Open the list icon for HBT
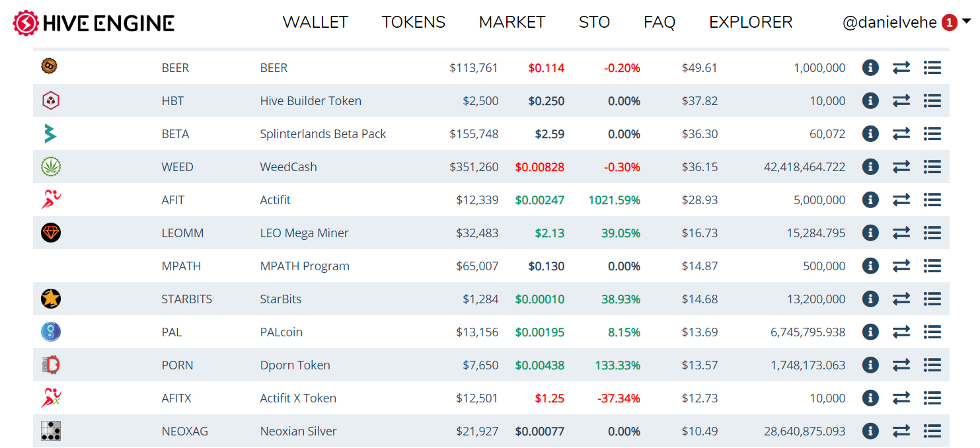Image resolution: width=980 pixels, height=448 pixels. [932, 100]
